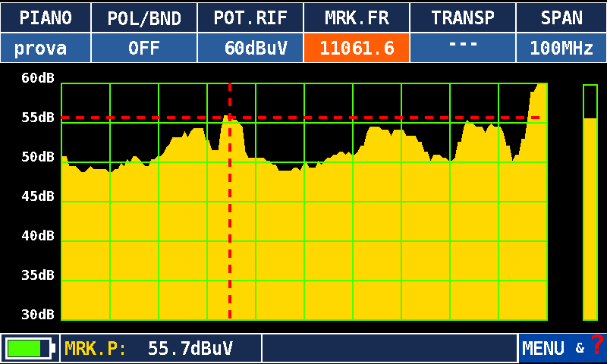
Task: Select the POT.RIF header
Action: pyautogui.click(x=250, y=17)
